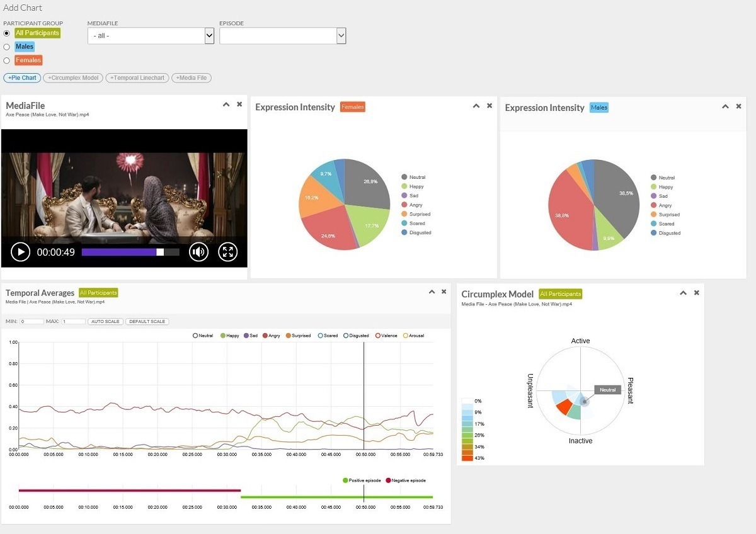Remove the Circumplex Model panel

tap(697, 293)
